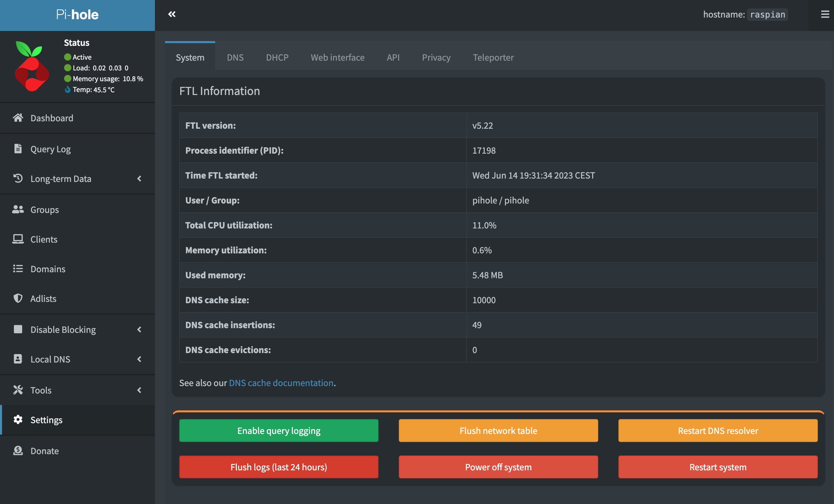Open the hamburger menu at top right
The image size is (834, 504).
(825, 14)
